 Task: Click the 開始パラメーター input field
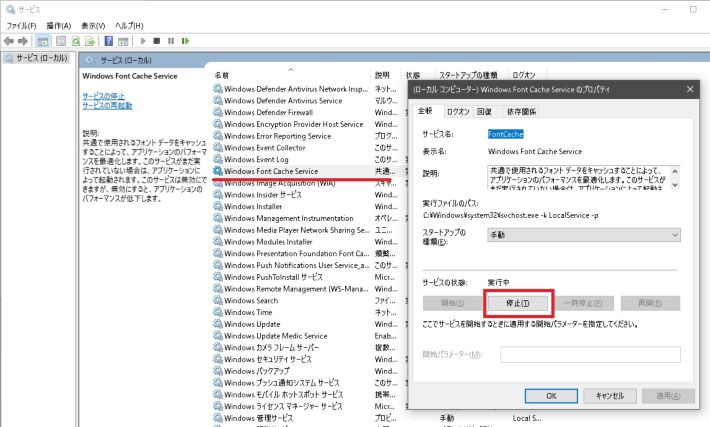590,355
